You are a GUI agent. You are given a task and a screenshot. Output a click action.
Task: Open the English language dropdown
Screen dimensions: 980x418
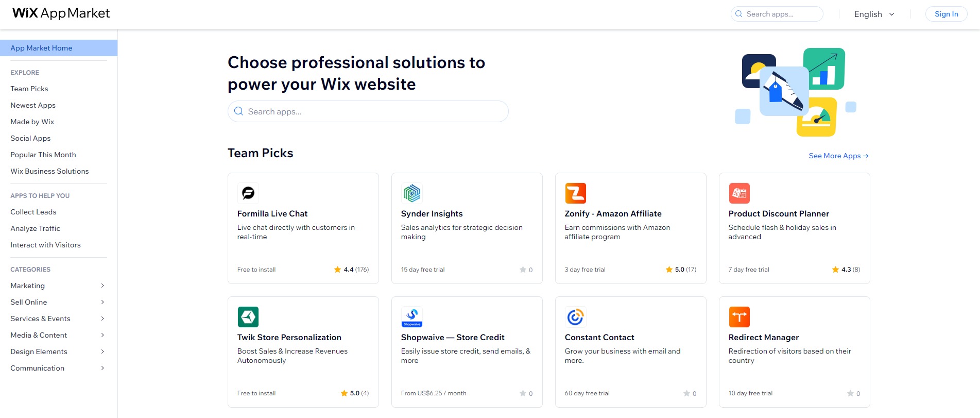[874, 14]
